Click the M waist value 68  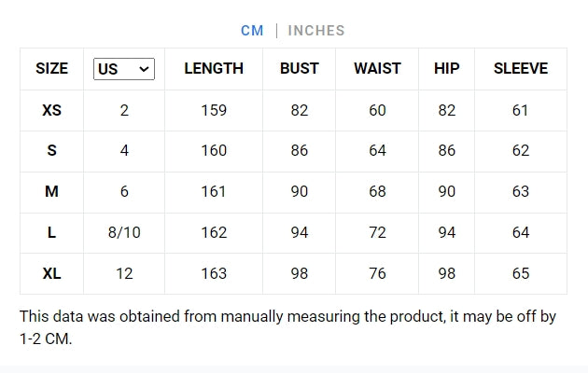point(377,192)
